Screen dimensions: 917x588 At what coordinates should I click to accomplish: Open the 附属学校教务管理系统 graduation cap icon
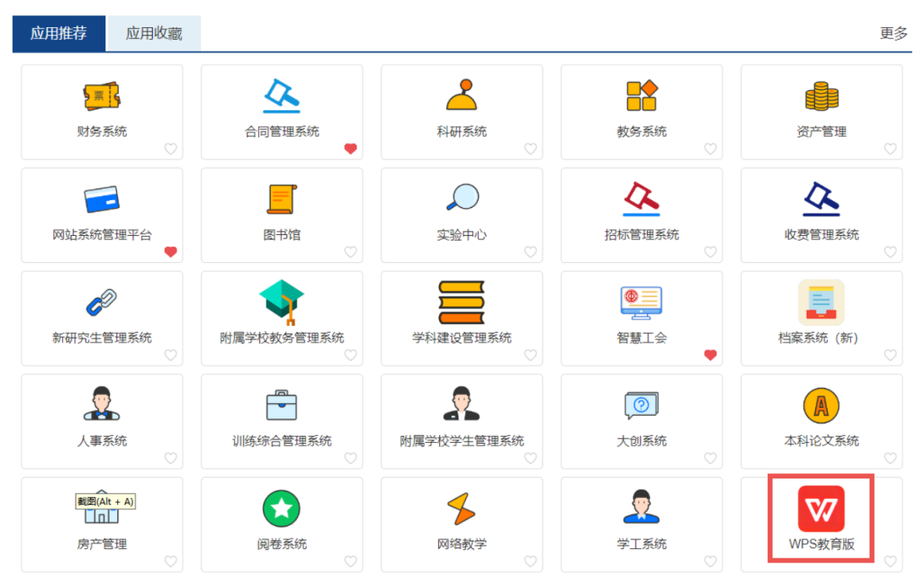click(x=282, y=302)
